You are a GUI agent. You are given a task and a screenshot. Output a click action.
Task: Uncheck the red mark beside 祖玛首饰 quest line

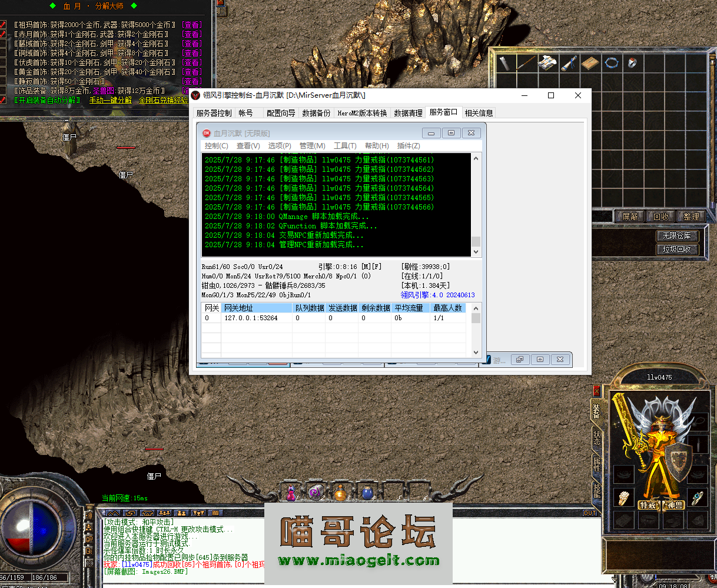click(4, 24)
